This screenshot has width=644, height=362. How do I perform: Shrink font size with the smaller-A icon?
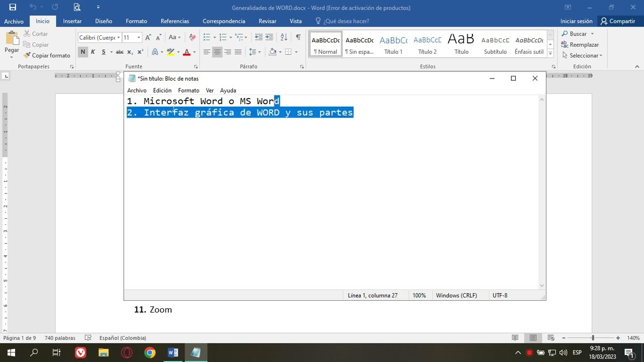click(158, 37)
